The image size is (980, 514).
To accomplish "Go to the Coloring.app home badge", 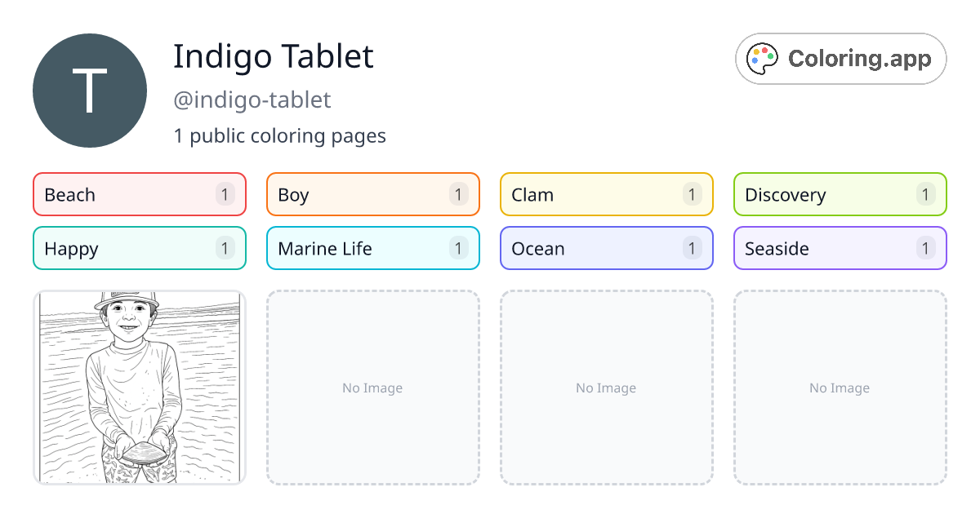I will 840,58.
